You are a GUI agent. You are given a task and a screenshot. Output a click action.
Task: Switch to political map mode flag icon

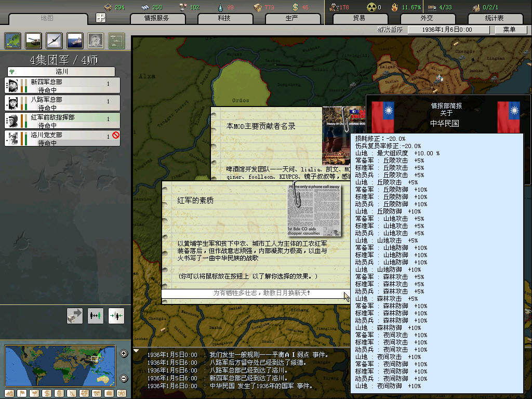(x=21, y=393)
